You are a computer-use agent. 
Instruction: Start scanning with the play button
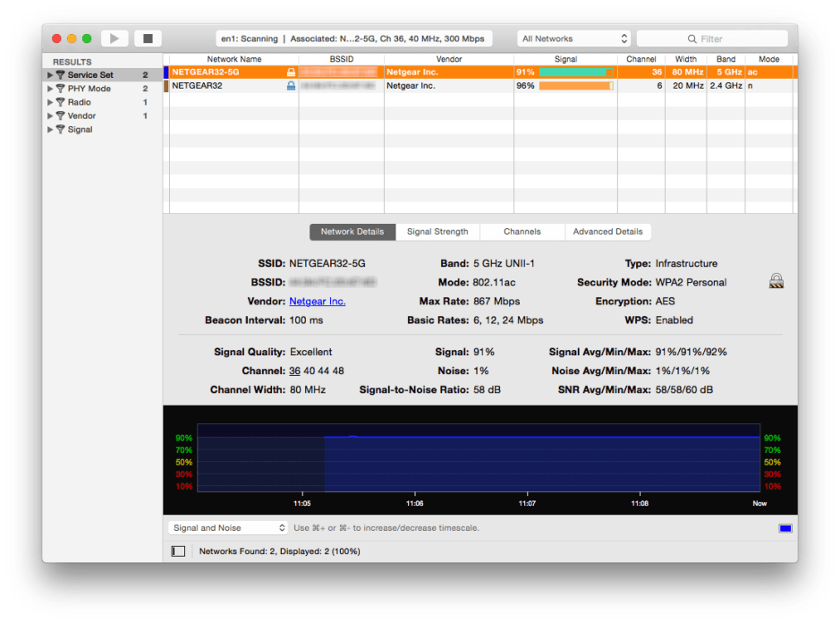(x=115, y=38)
